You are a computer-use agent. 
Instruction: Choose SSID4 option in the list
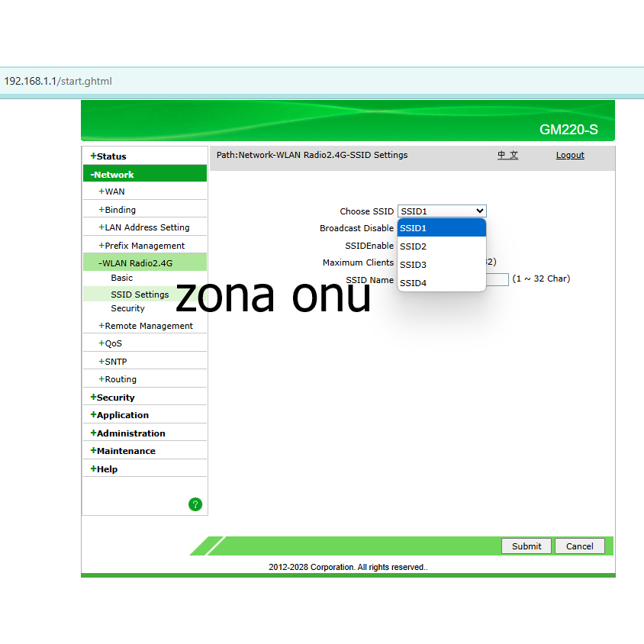pyautogui.click(x=413, y=283)
